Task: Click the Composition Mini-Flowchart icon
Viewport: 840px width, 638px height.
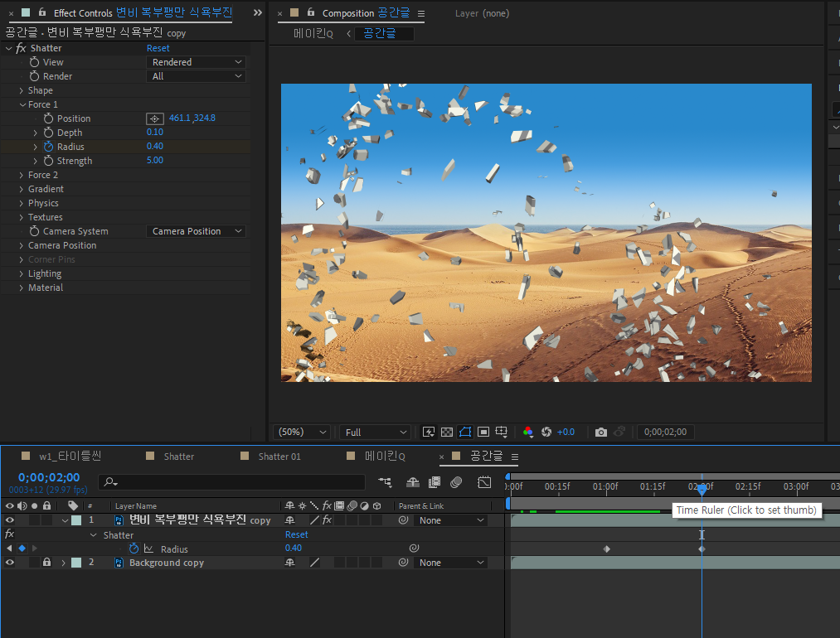Action: click(385, 482)
